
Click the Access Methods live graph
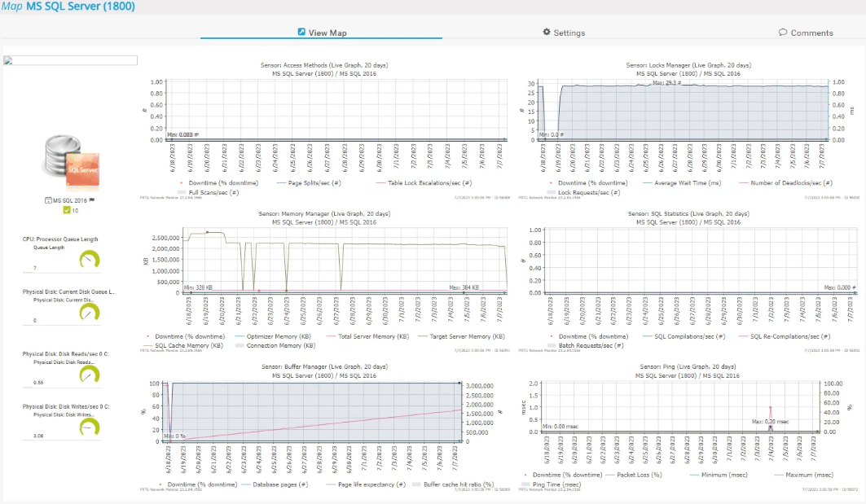pos(337,111)
